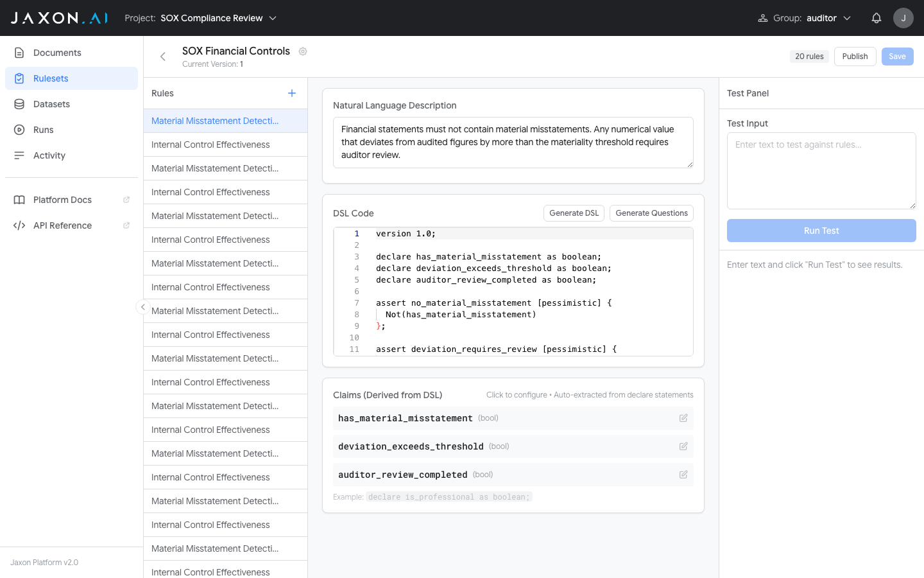
Task: Expand the Group auditor dropdown
Action: click(x=805, y=18)
